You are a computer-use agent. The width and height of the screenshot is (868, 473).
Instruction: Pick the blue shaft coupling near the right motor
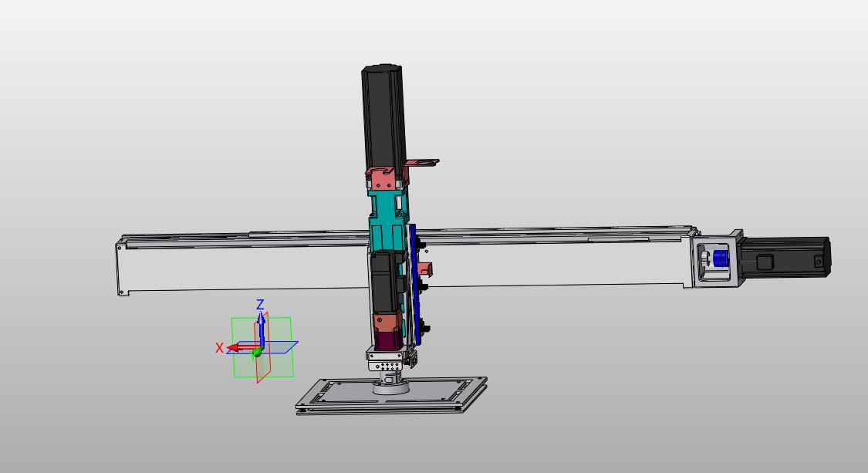719,258
